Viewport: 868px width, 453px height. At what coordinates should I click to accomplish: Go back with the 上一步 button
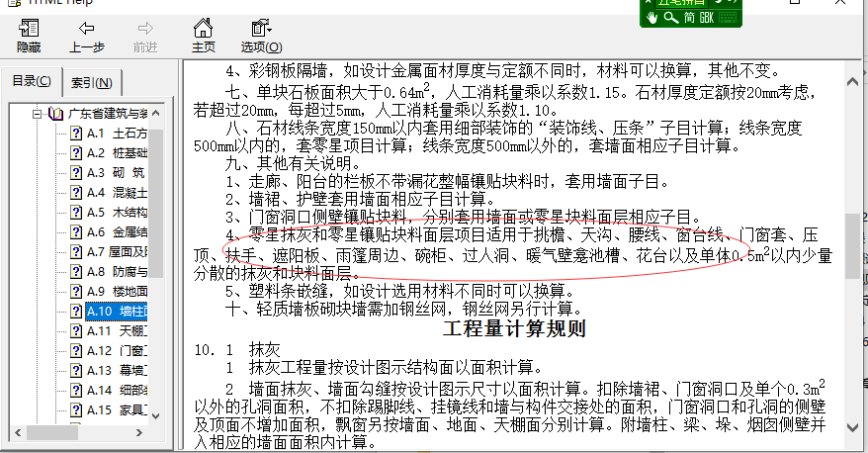click(x=86, y=36)
